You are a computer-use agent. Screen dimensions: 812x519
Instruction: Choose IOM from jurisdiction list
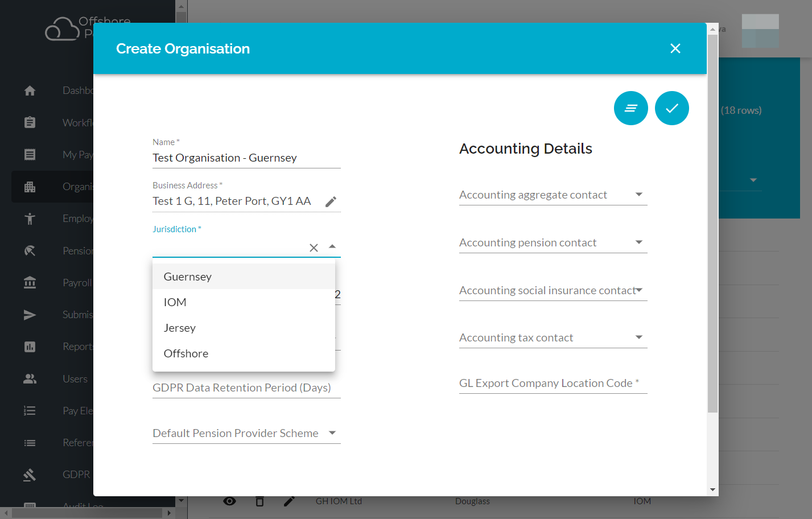pyautogui.click(x=244, y=302)
